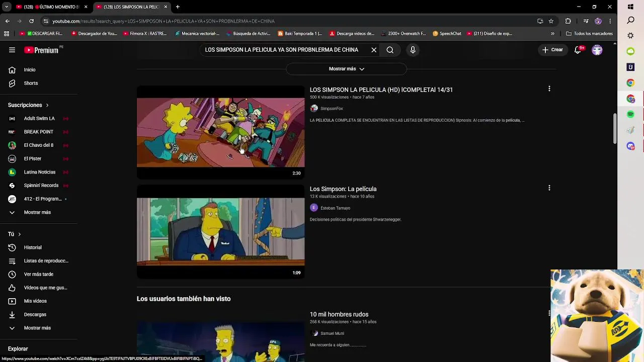This screenshot has height=362, width=644.
Task: Open the Chrome three-dot menu
Action: tap(610, 21)
